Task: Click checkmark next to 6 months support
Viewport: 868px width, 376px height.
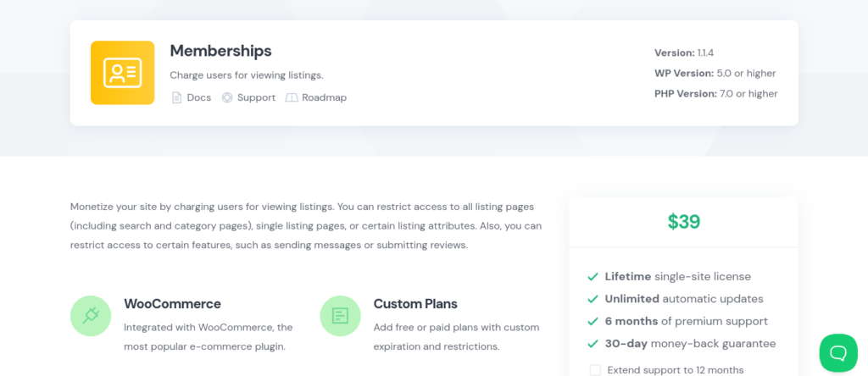Action: pyautogui.click(x=593, y=321)
